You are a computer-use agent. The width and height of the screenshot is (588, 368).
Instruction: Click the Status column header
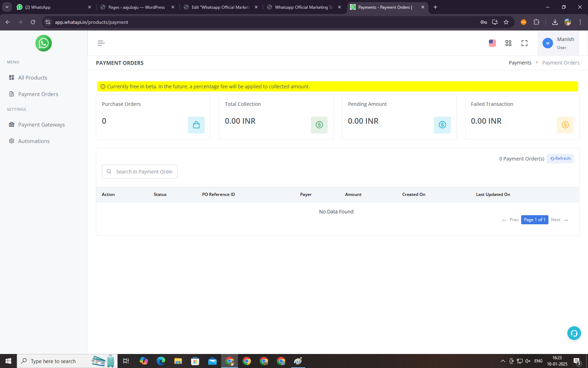coord(160,195)
